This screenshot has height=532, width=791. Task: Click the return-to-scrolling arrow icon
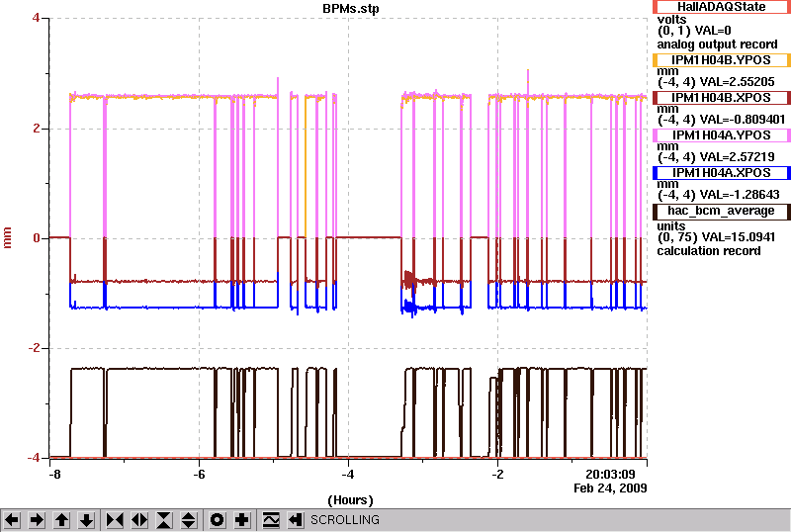point(296,520)
